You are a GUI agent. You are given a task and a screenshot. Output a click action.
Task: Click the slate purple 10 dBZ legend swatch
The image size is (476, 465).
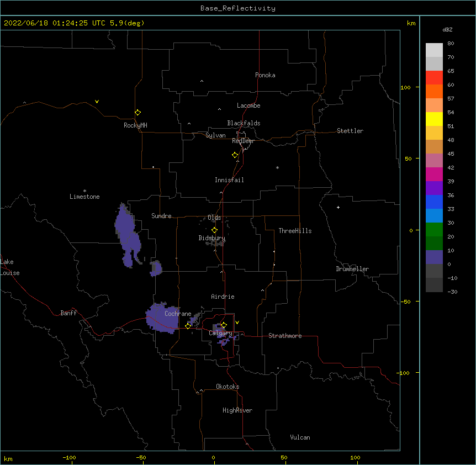(434, 257)
